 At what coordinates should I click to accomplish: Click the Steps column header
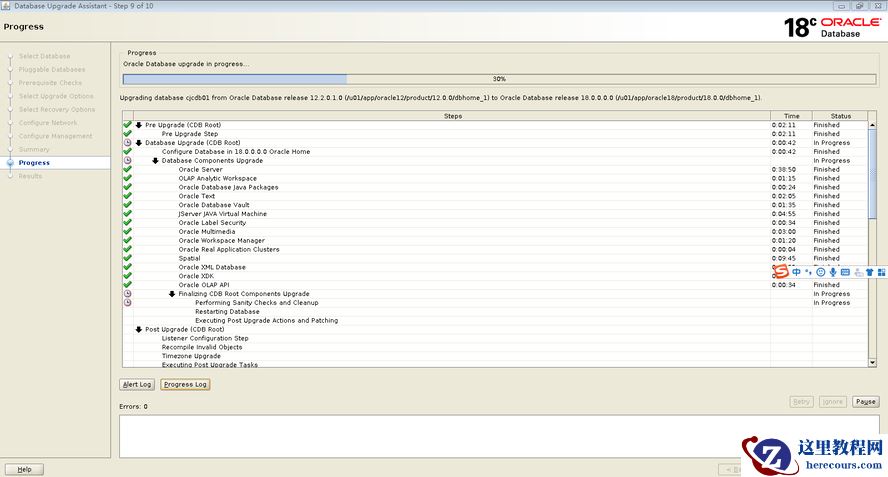[x=452, y=116]
